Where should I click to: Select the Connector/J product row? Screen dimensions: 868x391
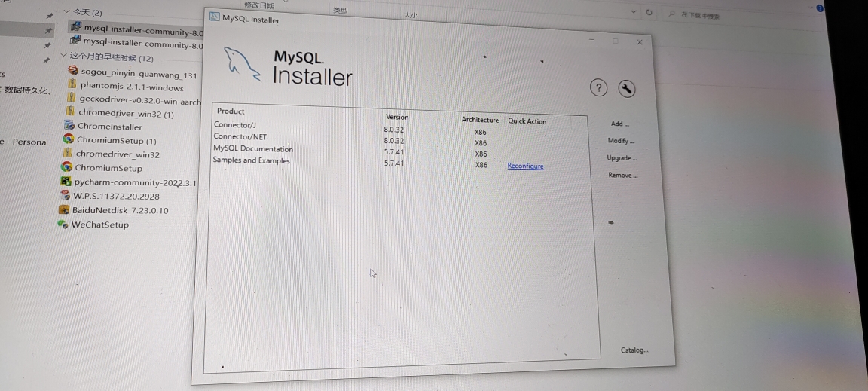pos(399,127)
